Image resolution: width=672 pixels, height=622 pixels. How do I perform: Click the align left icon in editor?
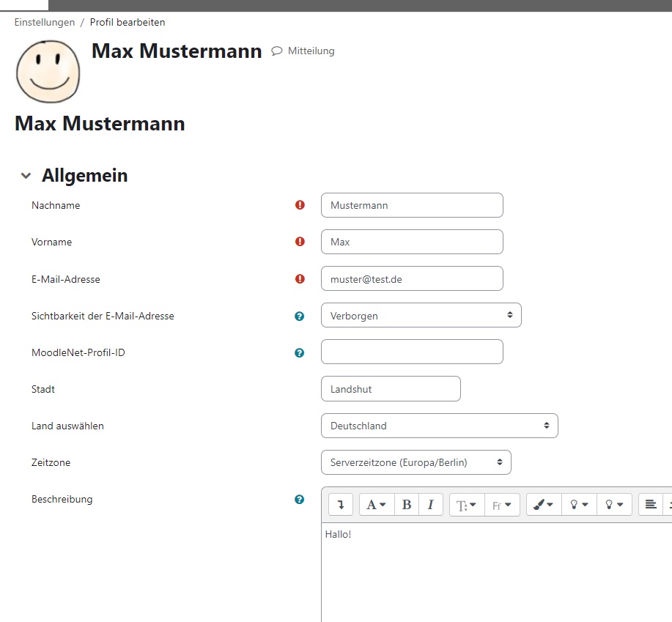point(650,505)
